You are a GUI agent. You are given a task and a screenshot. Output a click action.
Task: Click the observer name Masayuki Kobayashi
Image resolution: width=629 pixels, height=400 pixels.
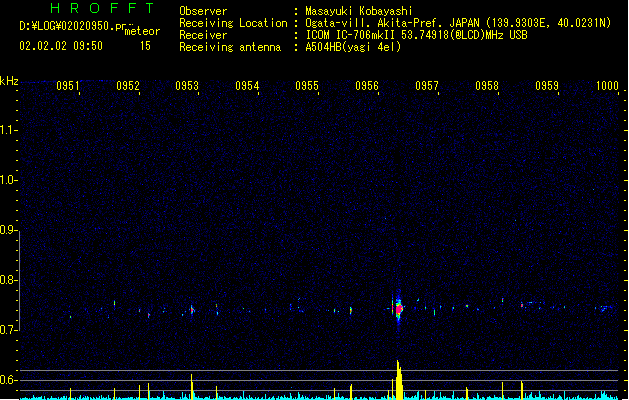pos(359,11)
